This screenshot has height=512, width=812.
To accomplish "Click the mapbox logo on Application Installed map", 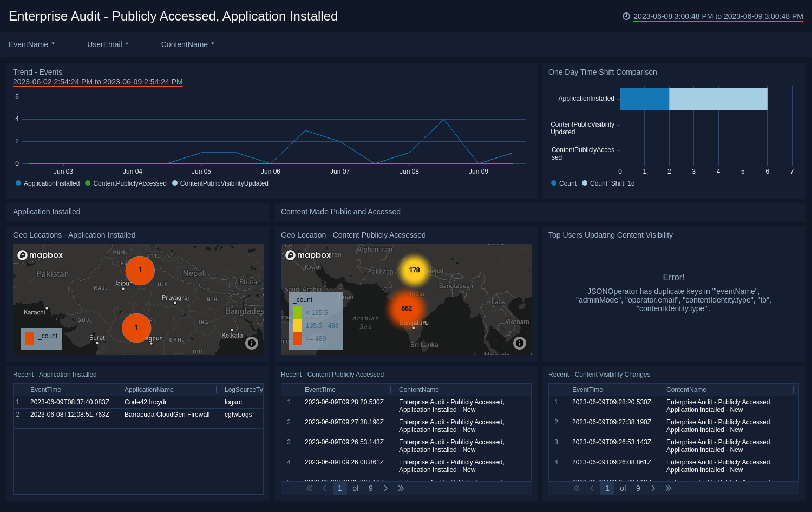I will click(x=40, y=255).
